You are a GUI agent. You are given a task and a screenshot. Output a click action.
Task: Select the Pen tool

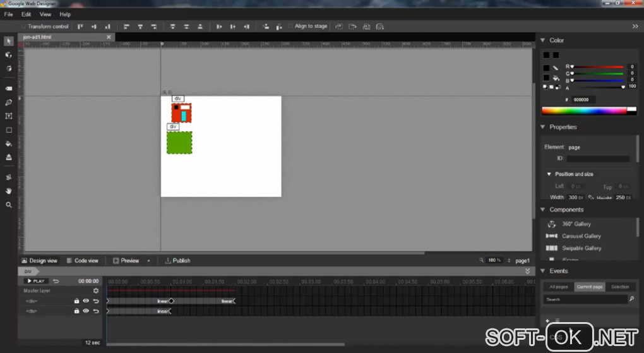9,102
